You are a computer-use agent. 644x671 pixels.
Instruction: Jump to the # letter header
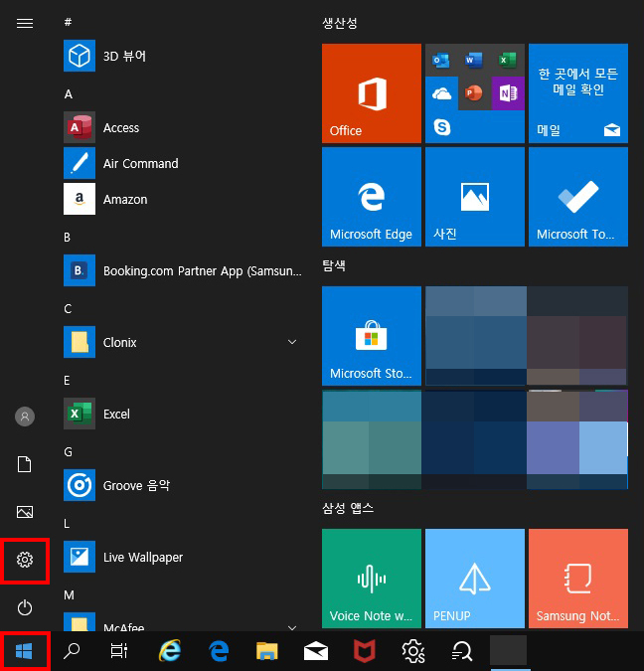coord(68,22)
